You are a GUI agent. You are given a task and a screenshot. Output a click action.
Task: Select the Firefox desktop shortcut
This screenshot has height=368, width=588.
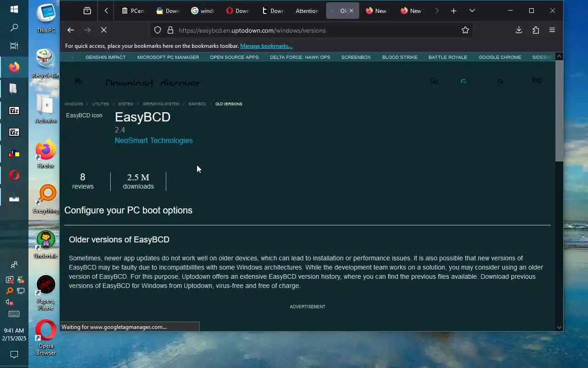(x=46, y=154)
